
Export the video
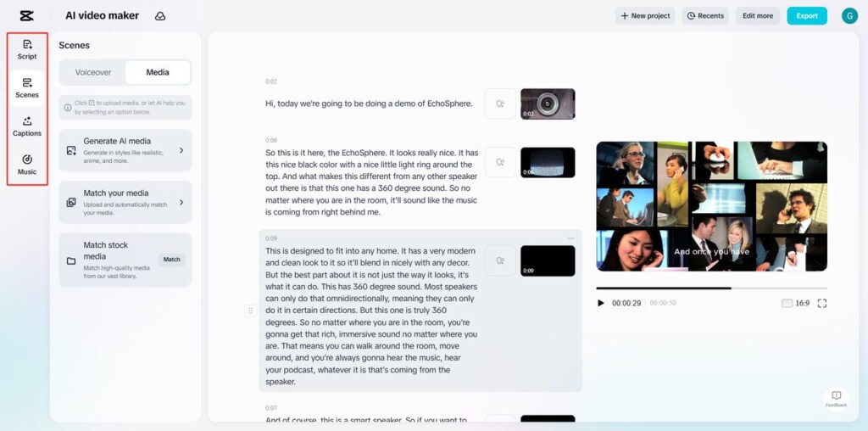pyautogui.click(x=807, y=15)
